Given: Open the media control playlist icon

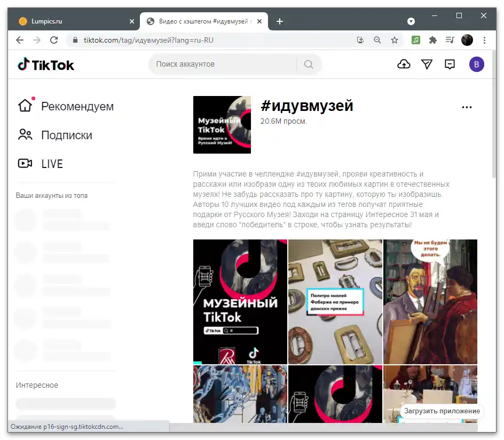Looking at the screenshot, I should (450, 40).
